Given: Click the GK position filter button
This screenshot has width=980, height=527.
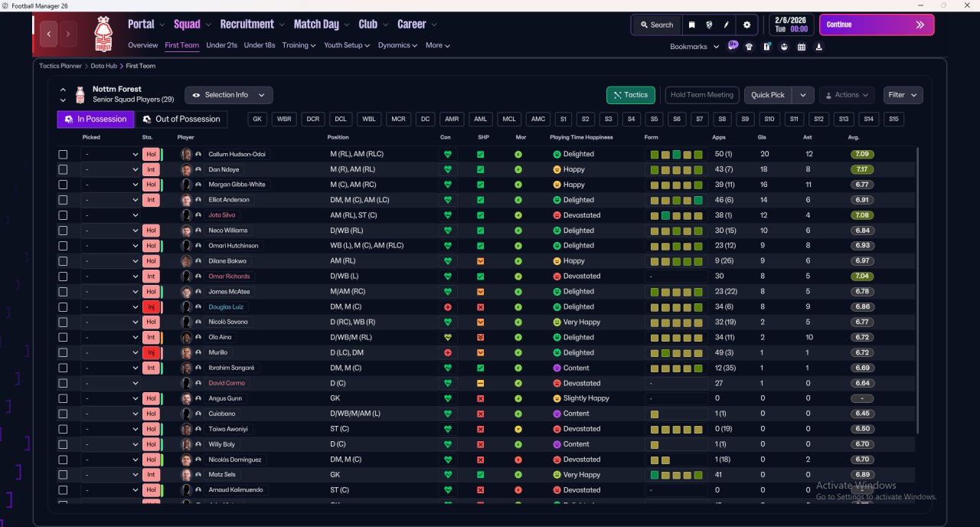Looking at the screenshot, I should (257, 119).
